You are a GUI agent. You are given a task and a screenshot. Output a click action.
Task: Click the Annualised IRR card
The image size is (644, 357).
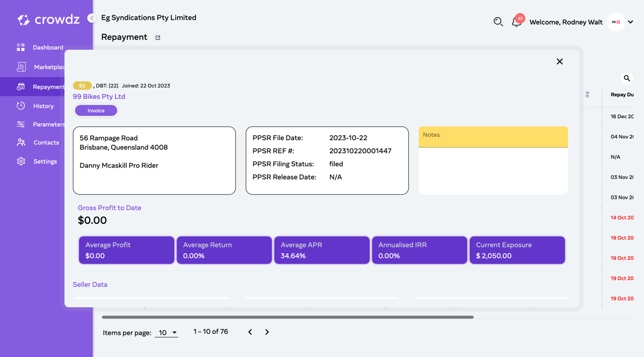click(420, 250)
